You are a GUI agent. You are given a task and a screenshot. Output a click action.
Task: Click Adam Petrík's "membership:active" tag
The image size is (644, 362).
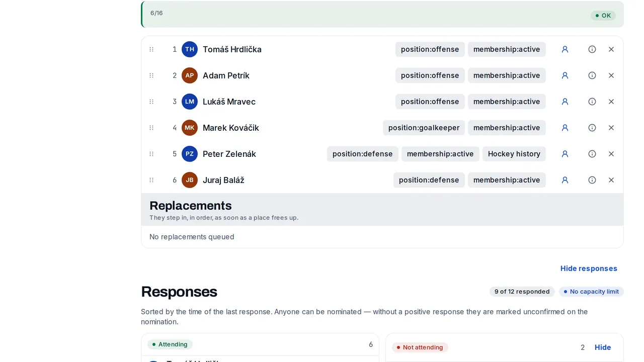(x=507, y=75)
